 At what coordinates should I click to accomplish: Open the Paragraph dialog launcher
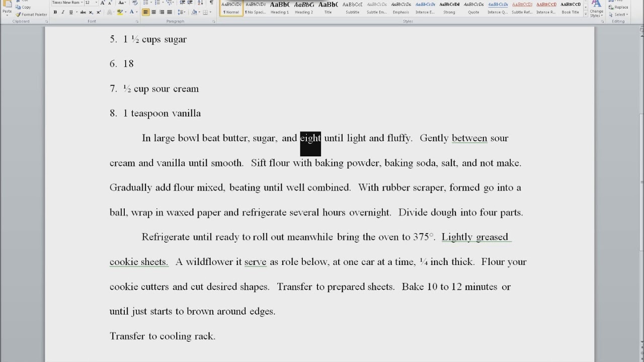tap(214, 22)
